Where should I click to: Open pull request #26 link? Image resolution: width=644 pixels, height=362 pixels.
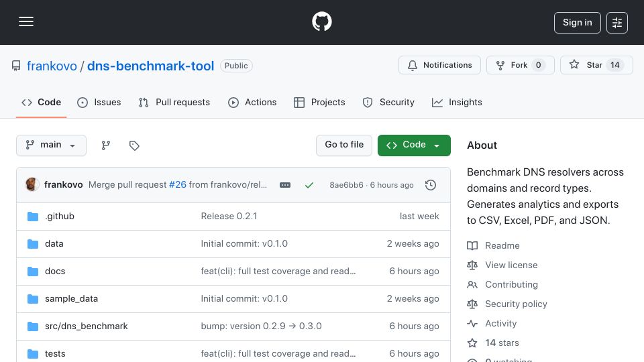click(x=177, y=185)
